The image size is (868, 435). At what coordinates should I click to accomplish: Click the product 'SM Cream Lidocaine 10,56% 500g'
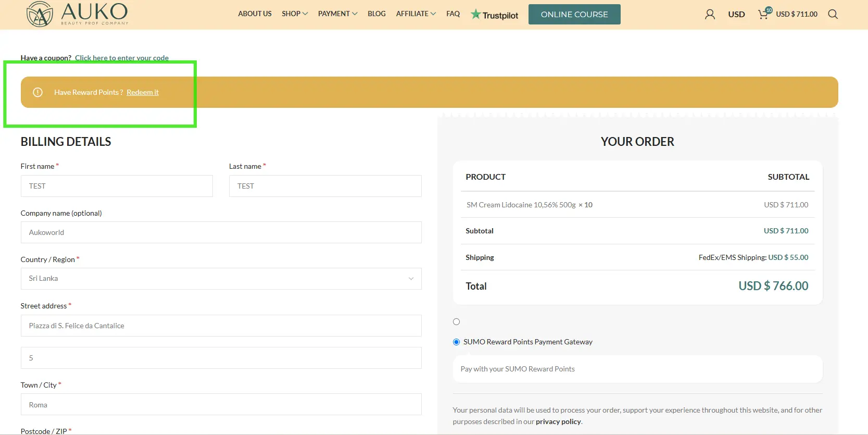pos(521,205)
